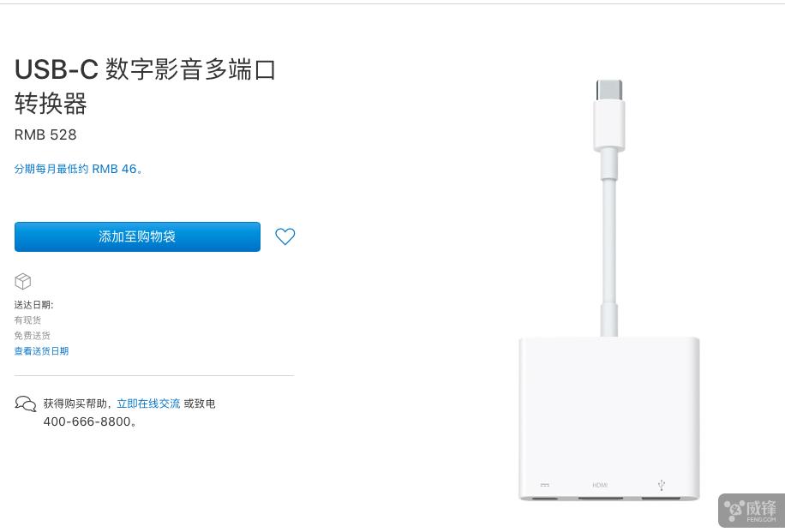Open the 分期每月最低约 RMB 46 installment details
This screenshot has height=532, width=785.
click(80, 169)
